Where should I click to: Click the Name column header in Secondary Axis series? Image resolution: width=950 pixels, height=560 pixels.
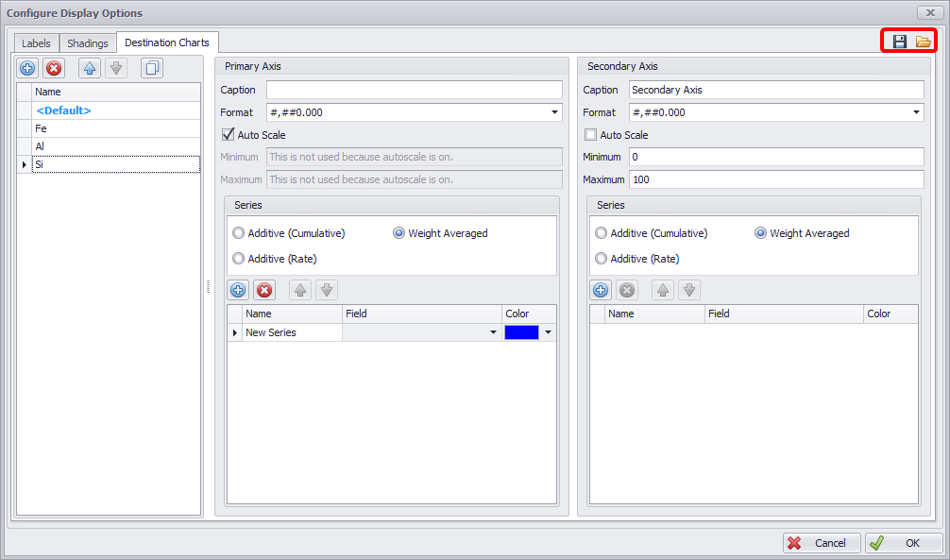655,314
